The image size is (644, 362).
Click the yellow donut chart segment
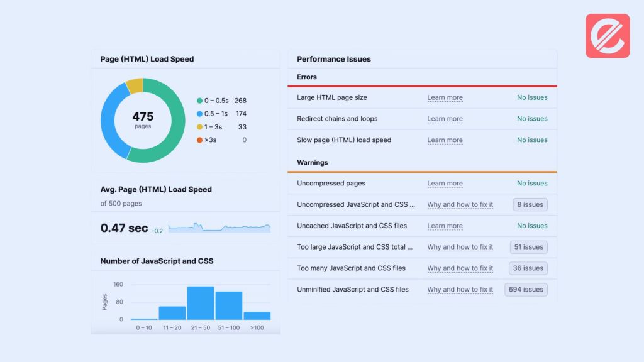[x=135, y=85]
